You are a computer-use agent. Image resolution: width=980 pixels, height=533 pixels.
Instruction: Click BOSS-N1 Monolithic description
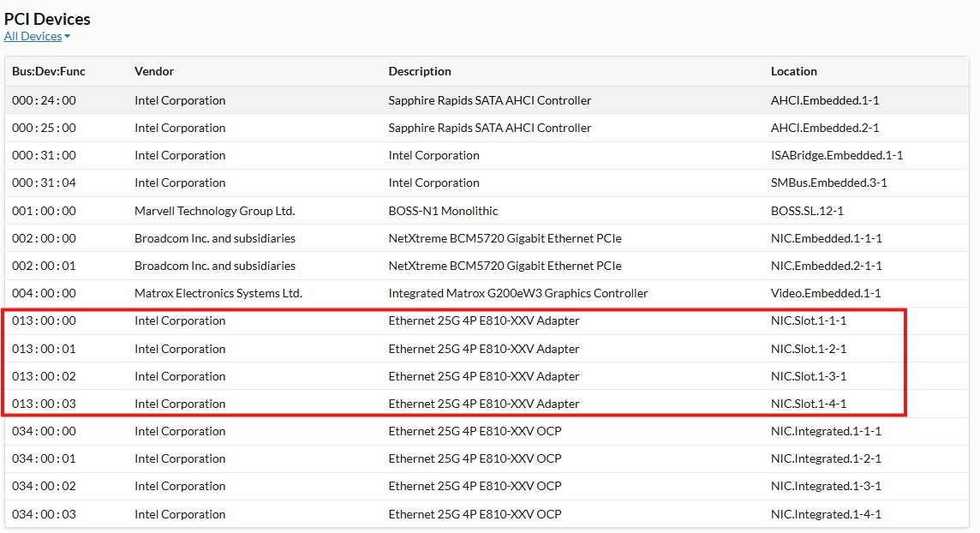click(443, 211)
